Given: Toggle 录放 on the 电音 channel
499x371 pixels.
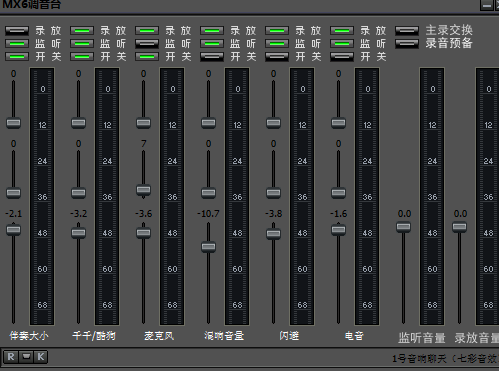Looking at the screenshot, I should [x=342, y=31].
